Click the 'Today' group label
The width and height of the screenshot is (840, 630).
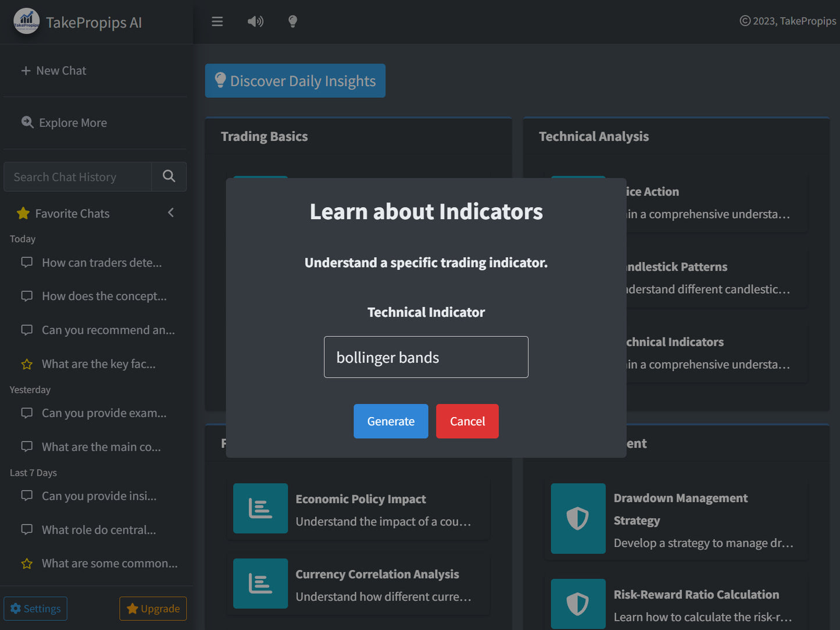click(x=23, y=239)
